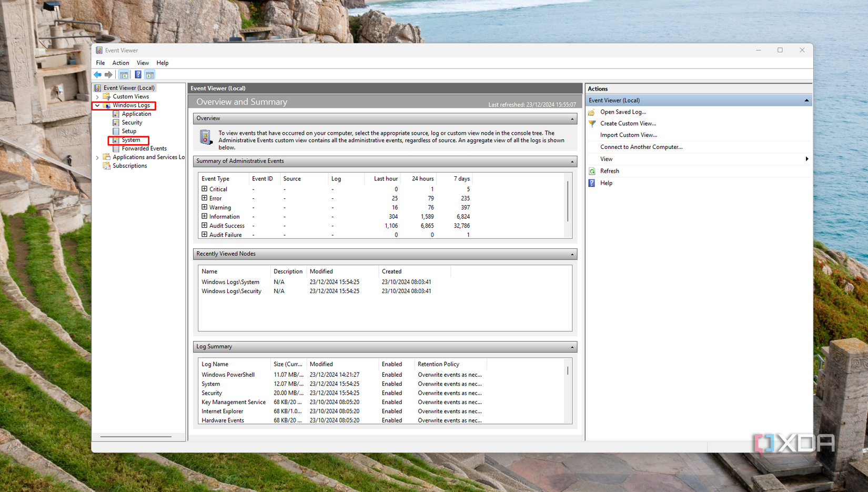Click Connect to Another Computer
The width and height of the screenshot is (868, 492).
pyautogui.click(x=641, y=146)
